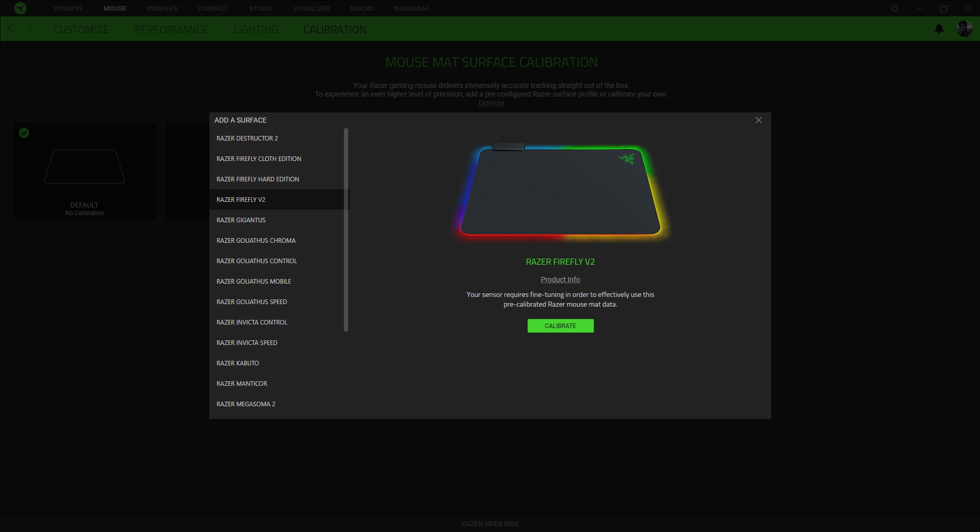Open the settings gear icon
Image resolution: width=980 pixels, height=532 pixels.
pos(895,9)
